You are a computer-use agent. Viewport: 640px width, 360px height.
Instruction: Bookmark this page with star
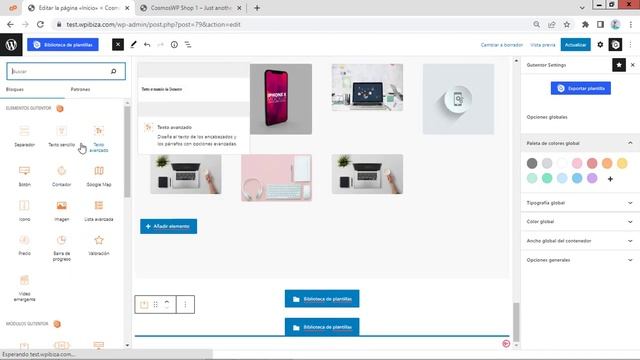point(567,24)
